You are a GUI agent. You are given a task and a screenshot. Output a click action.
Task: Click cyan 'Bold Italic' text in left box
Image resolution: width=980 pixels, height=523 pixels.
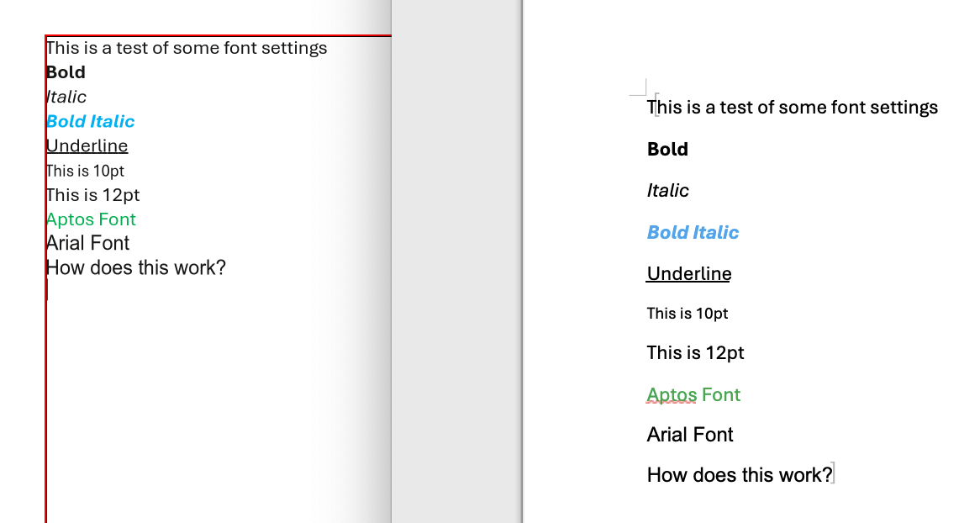click(x=90, y=121)
